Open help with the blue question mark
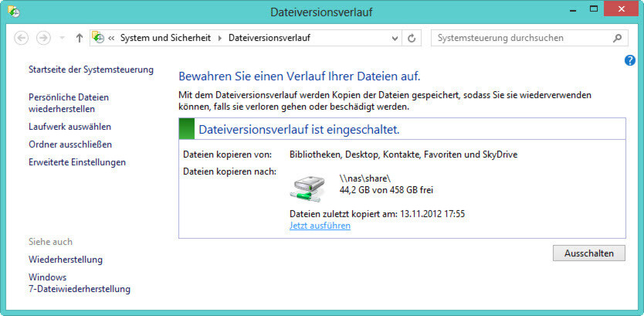The image size is (644, 316). tap(630, 60)
